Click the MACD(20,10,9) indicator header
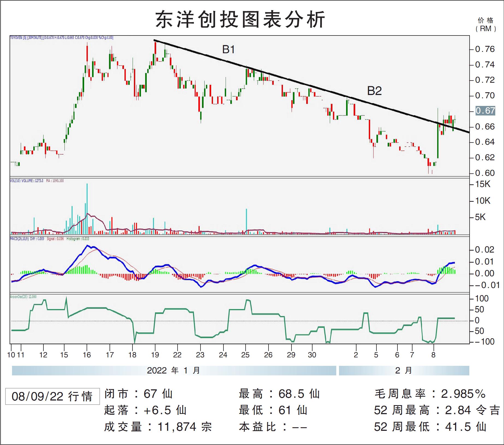Screen dimensions: 504x445 [x=49, y=239]
